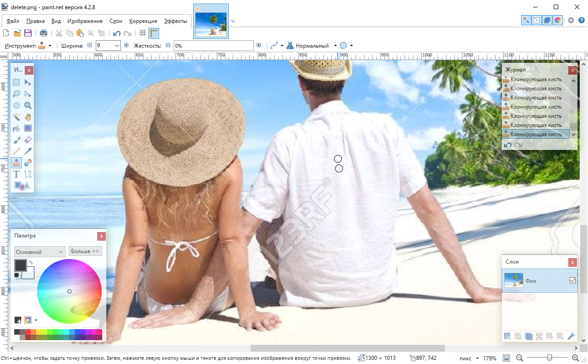Click the Жесткость hardness field
The image size is (588, 364).
pos(214,46)
